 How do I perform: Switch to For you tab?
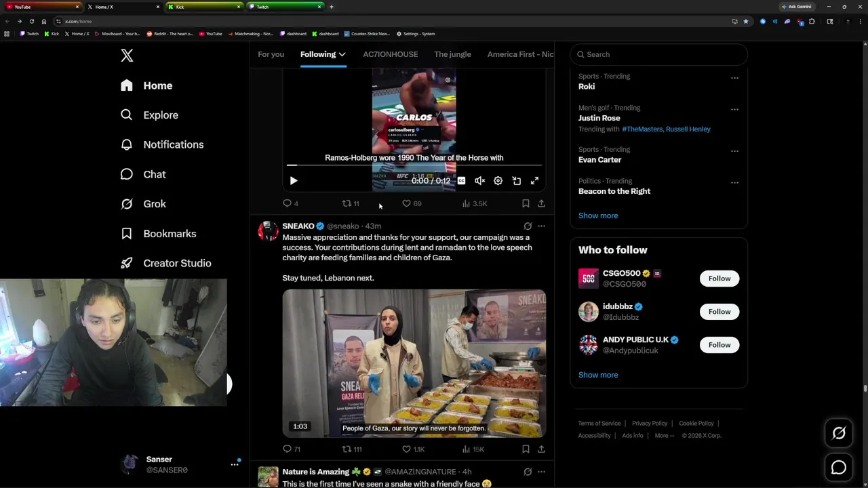[271, 54]
